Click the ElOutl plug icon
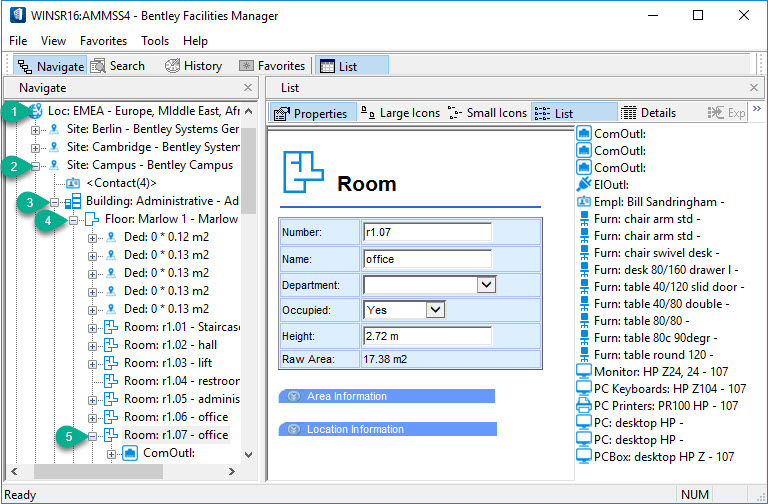Image resolution: width=768 pixels, height=504 pixels. tap(584, 185)
